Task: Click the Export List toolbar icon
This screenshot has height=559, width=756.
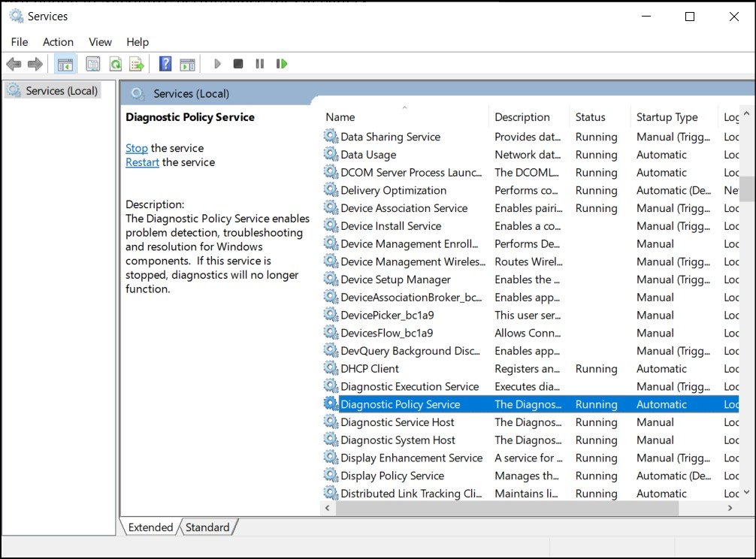Action: [x=136, y=64]
